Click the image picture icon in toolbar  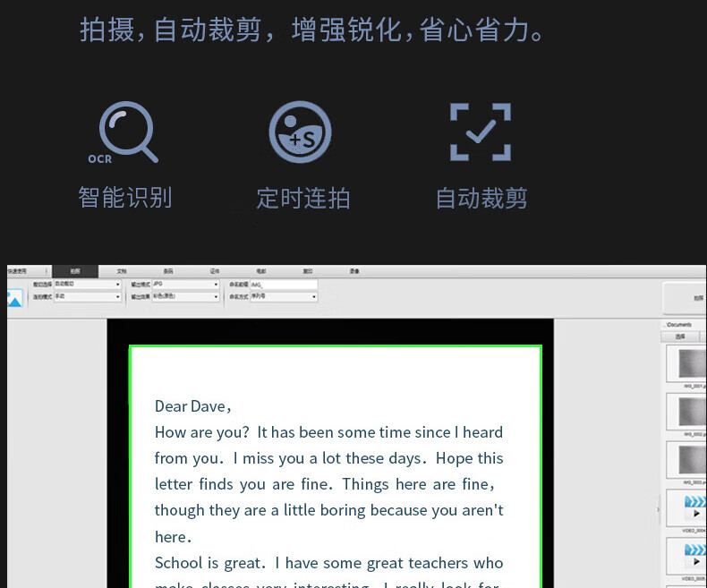(14, 297)
